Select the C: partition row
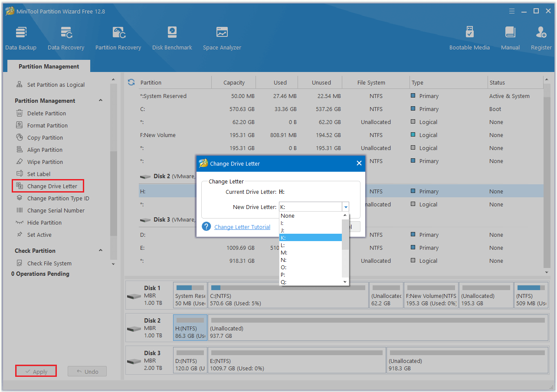557x392 pixels. point(341,109)
